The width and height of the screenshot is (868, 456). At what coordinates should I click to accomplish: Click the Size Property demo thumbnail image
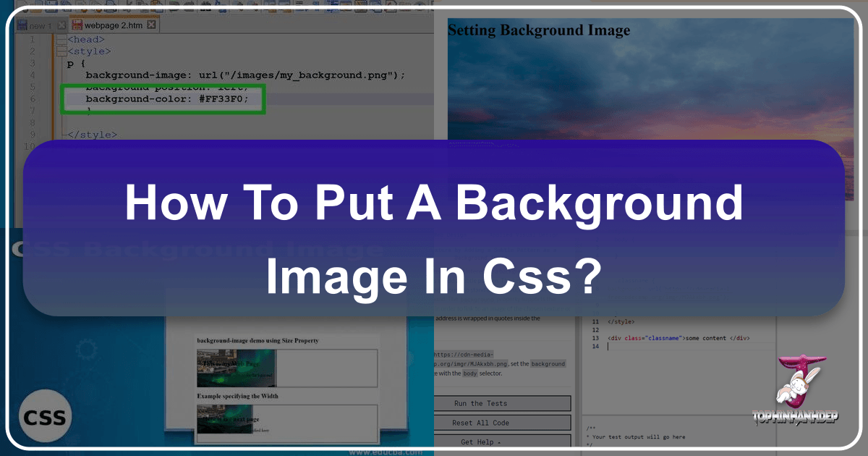click(236, 368)
